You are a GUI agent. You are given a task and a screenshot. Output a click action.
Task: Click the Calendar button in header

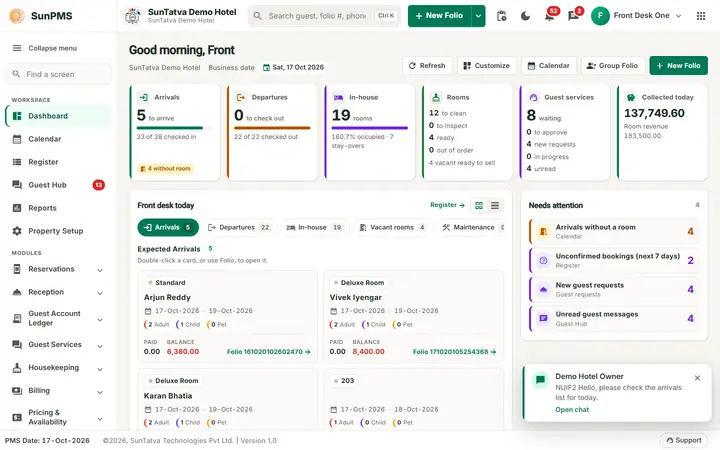click(x=549, y=66)
